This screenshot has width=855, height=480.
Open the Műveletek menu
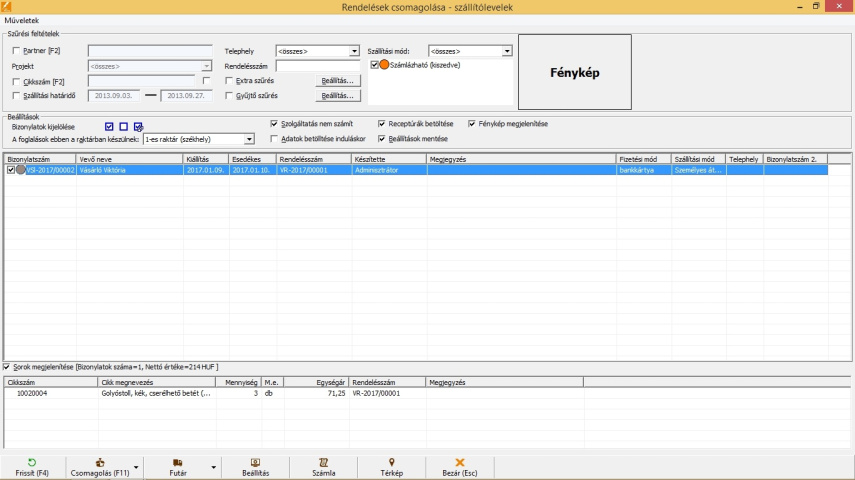click(x=22, y=20)
